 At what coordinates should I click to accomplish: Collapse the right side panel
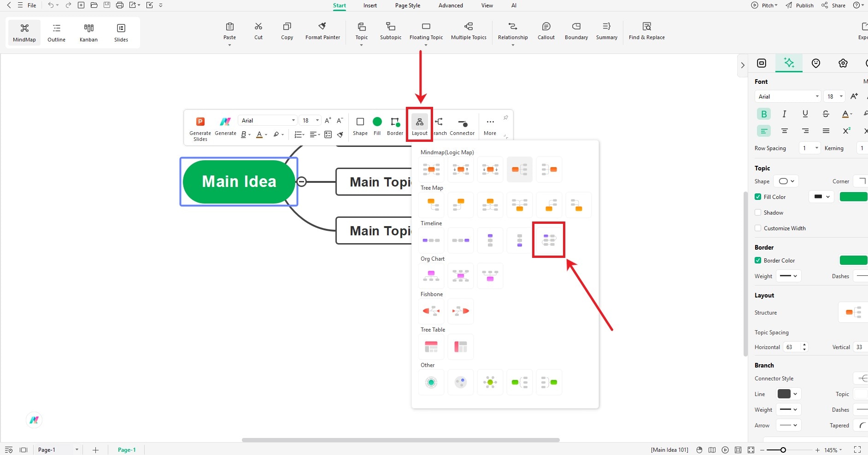click(742, 65)
